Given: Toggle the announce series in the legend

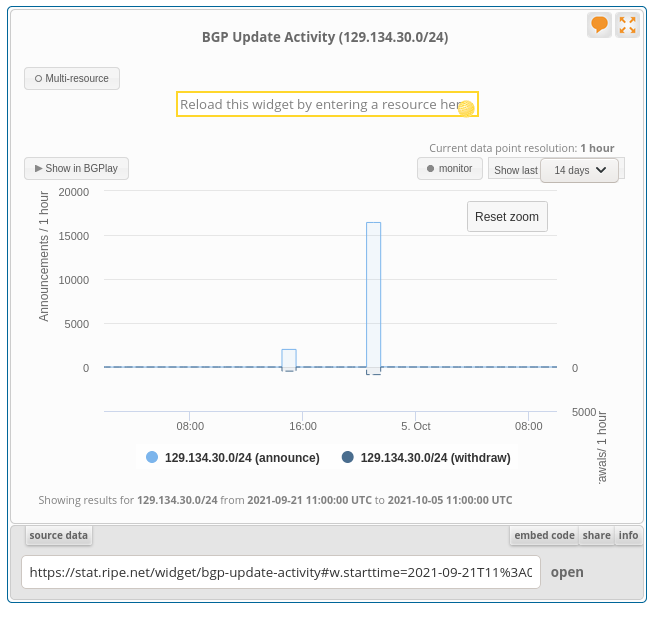Looking at the screenshot, I should (242, 458).
